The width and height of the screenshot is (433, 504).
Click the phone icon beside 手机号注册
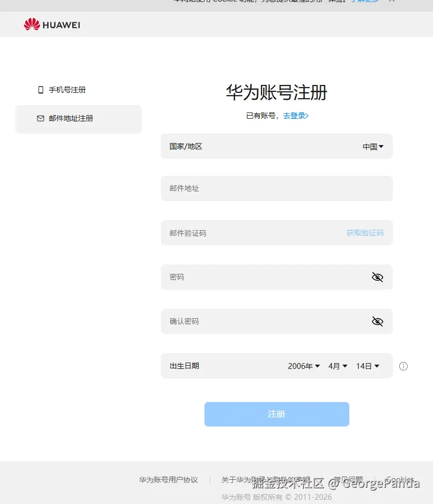41,90
